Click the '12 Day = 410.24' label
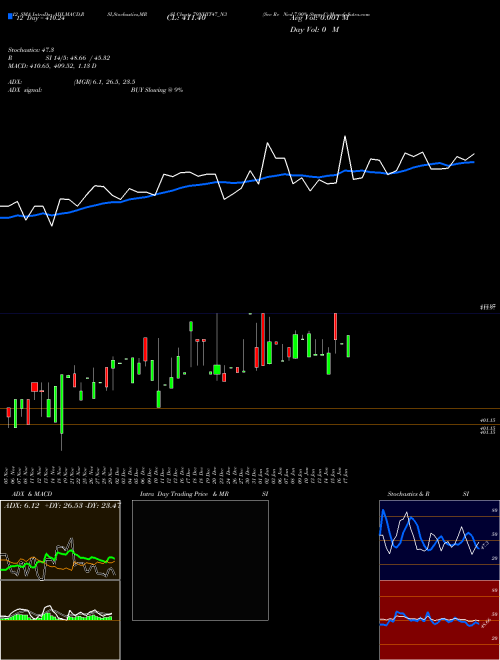Viewport: 500px width, 660px height. [40, 19]
